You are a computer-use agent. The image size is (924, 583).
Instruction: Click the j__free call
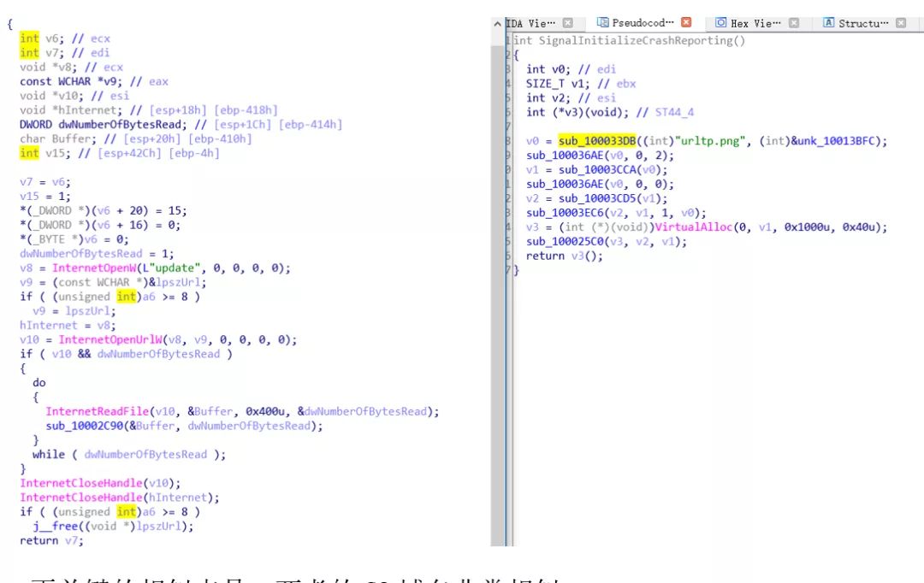[x=55, y=527]
